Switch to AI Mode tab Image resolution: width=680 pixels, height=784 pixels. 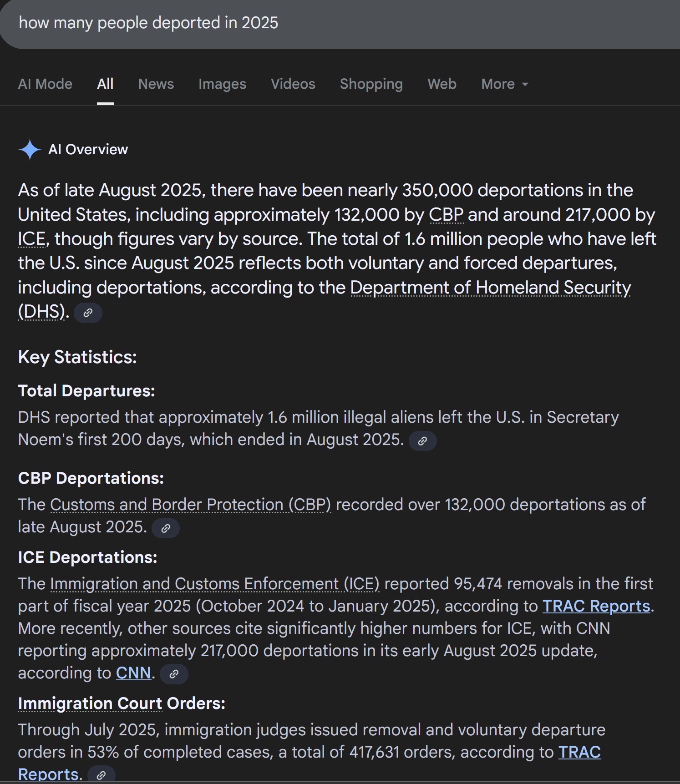(45, 84)
